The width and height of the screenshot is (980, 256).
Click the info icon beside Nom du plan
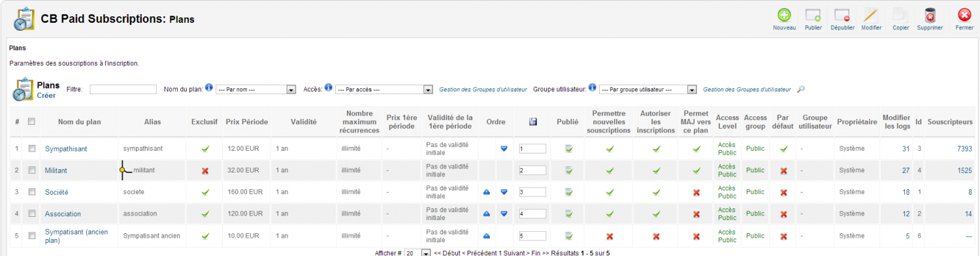(209, 88)
